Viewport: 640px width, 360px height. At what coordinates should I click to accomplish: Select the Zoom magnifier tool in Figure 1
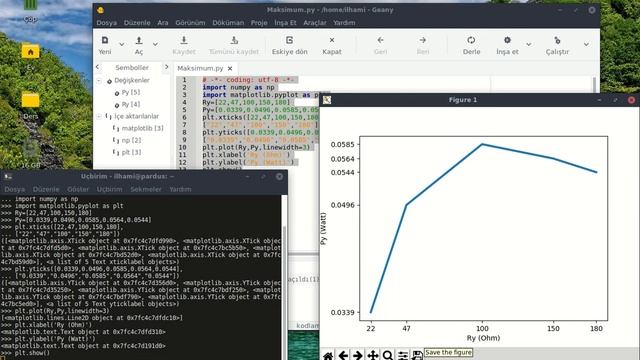coord(388,356)
